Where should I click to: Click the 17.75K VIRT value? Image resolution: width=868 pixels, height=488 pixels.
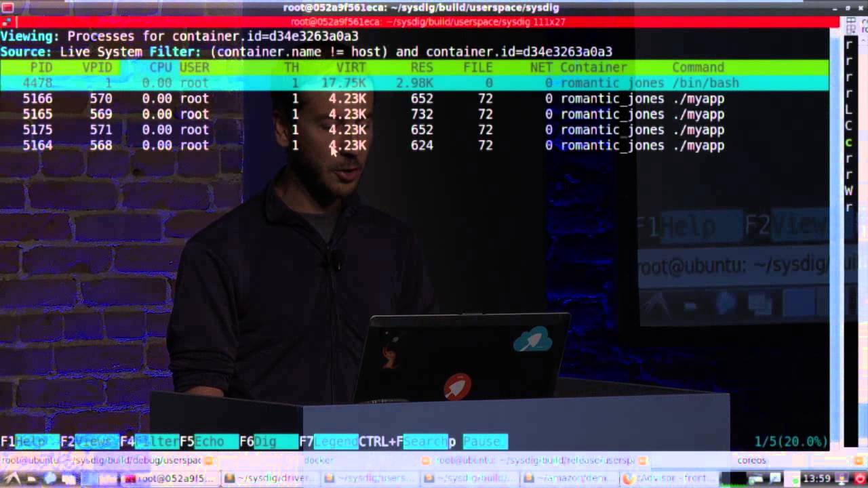click(343, 83)
